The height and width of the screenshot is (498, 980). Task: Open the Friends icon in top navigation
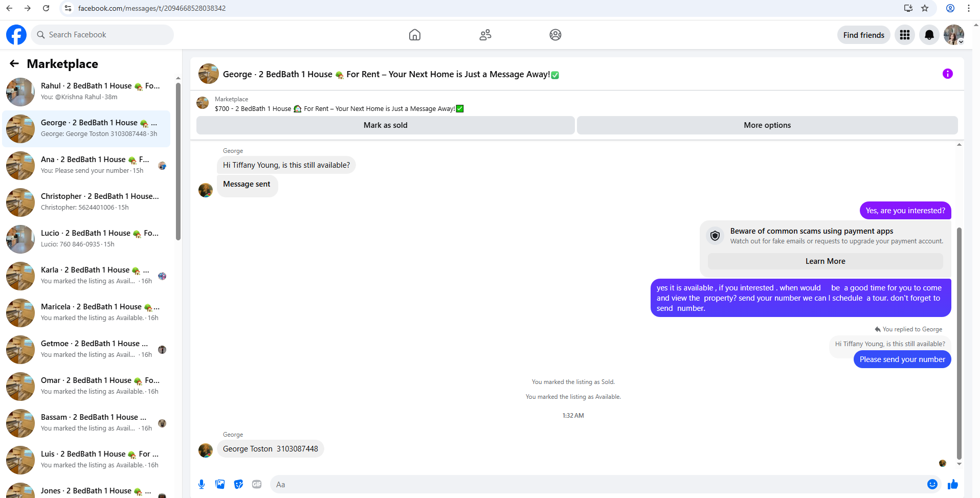click(485, 35)
